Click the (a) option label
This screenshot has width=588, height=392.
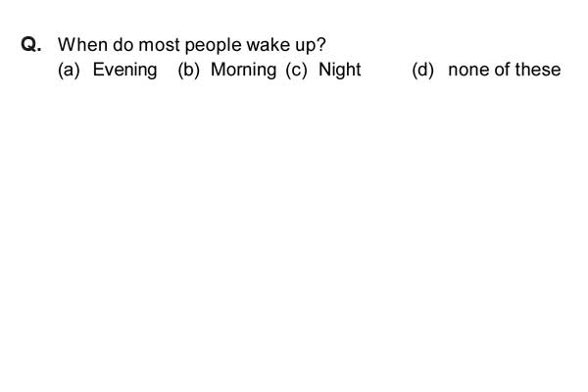click(69, 71)
